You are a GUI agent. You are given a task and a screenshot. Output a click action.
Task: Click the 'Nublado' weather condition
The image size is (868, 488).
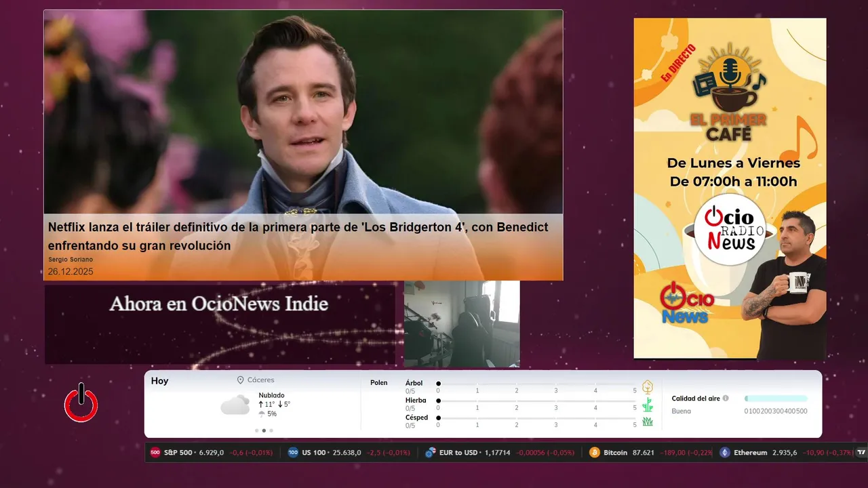click(x=271, y=395)
